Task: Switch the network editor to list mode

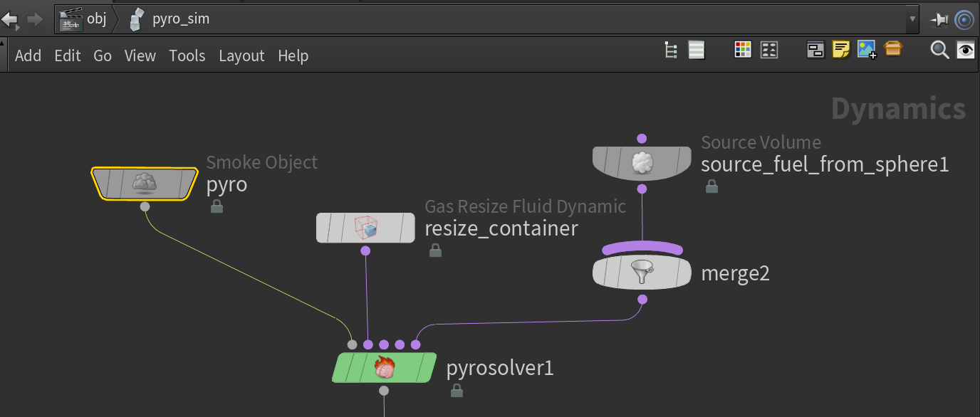Action: click(696, 50)
